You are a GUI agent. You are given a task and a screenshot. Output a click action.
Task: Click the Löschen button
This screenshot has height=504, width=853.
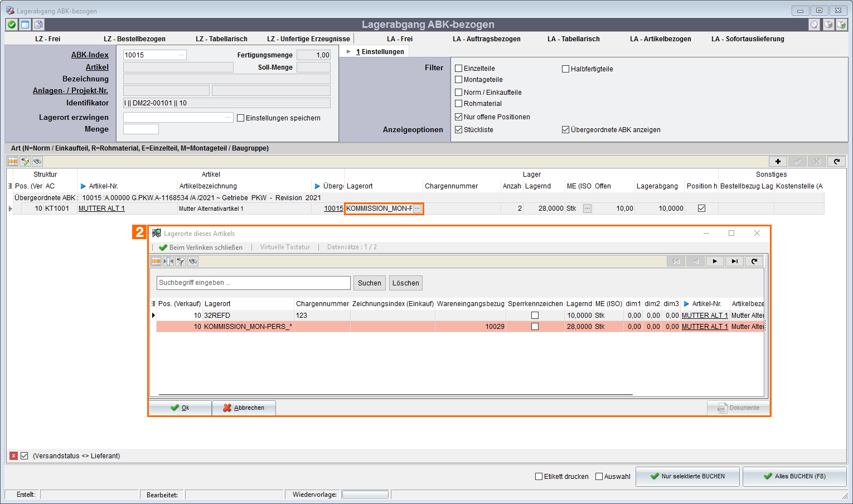[406, 283]
